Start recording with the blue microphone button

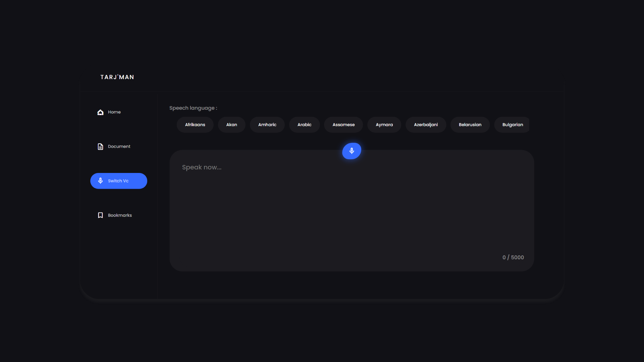point(352,151)
